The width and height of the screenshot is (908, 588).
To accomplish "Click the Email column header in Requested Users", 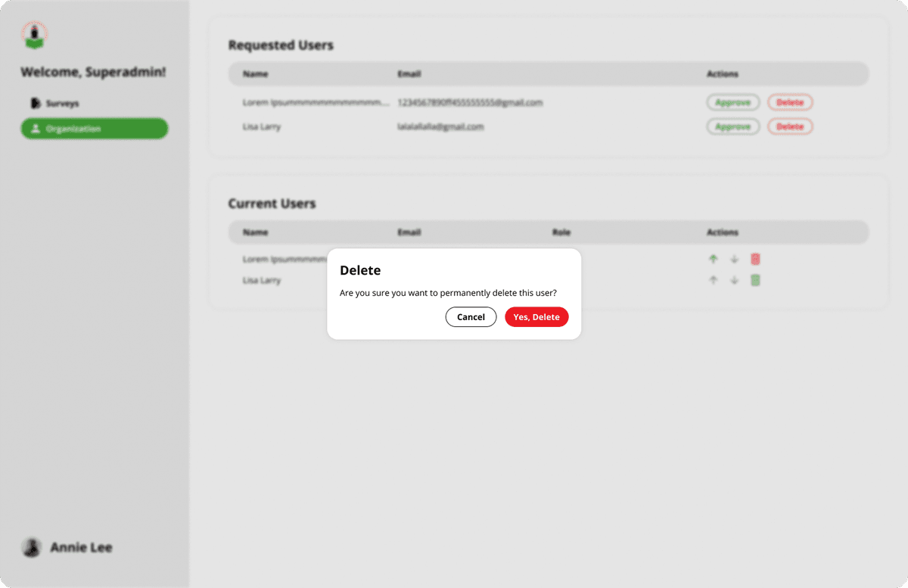I will tap(409, 74).
